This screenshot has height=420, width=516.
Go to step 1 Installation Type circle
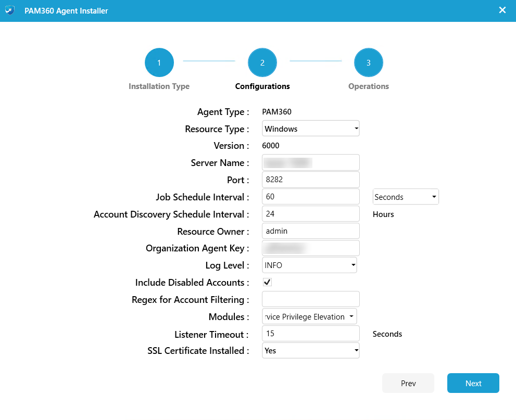(159, 62)
